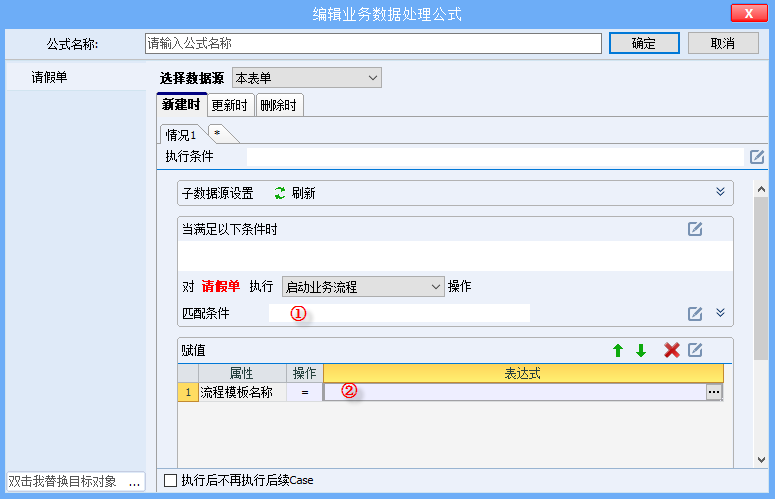Click the 匹配条件 input field
The image size is (775, 499).
[399, 313]
